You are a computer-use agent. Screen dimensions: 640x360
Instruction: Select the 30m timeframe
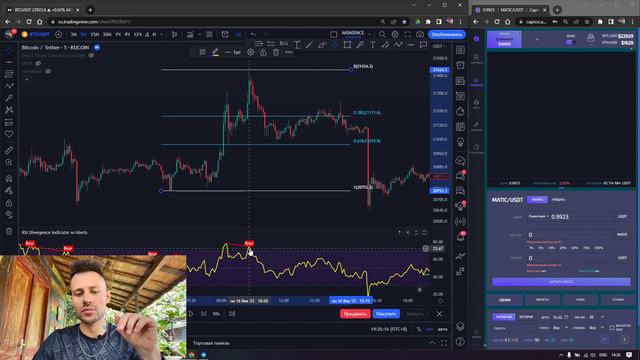[107, 35]
